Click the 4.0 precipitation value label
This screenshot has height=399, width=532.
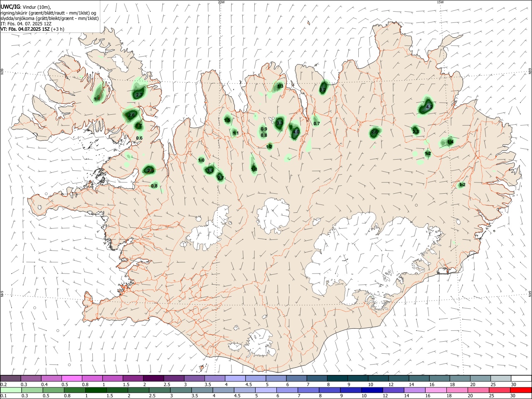[x=296, y=132]
